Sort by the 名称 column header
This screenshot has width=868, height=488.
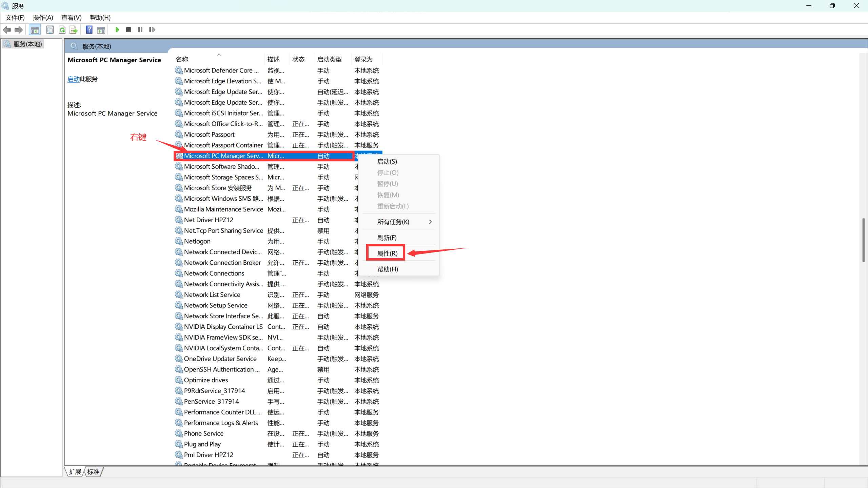pyautogui.click(x=182, y=59)
